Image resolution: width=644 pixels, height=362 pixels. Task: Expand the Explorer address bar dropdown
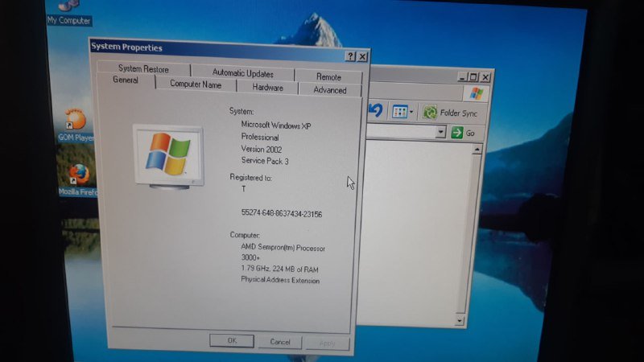coord(440,132)
